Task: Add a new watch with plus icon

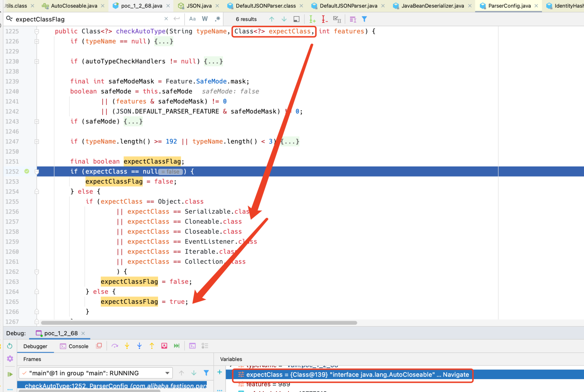Action: 220,373
